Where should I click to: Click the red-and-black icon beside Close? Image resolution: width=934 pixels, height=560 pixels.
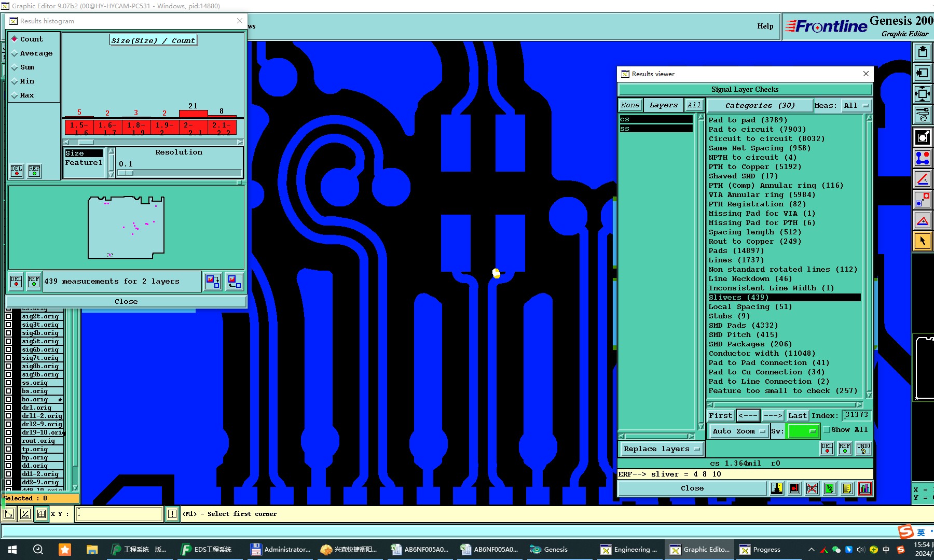(x=794, y=488)
